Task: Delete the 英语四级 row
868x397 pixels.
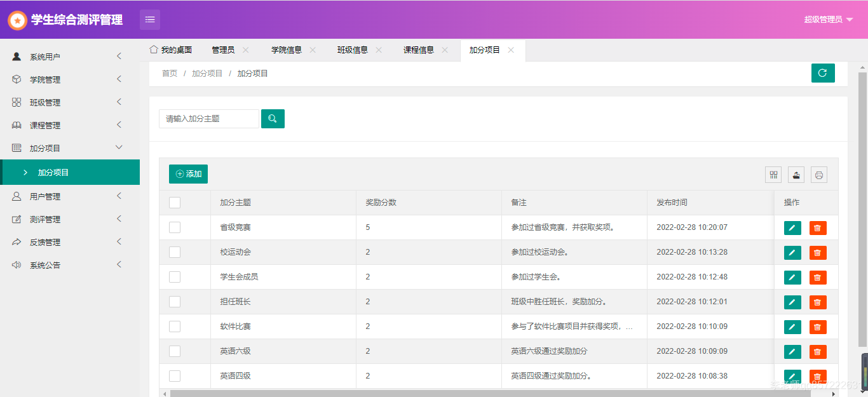Action: point(818,377)
